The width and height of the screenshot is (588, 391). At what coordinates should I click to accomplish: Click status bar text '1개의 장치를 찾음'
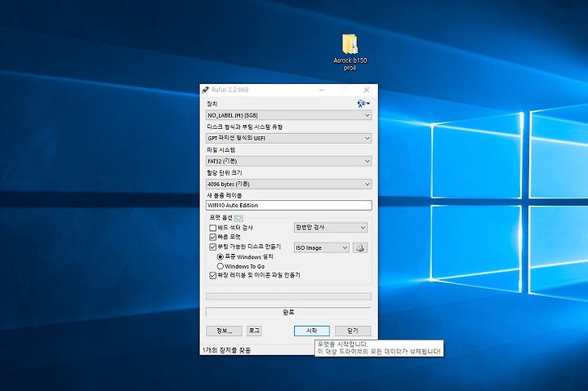click(226, 350)
